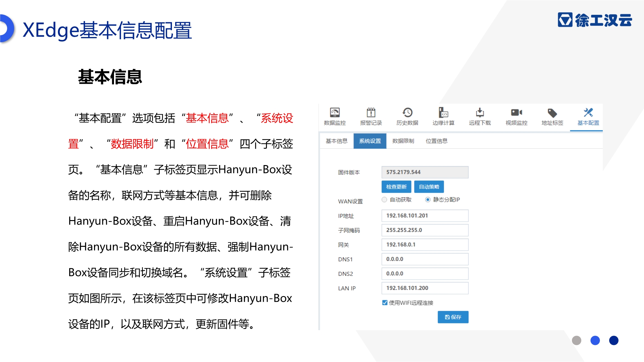Viewport: 644px width, 362px height.
Task: Click the DNS1 input field
Action: 425,259
